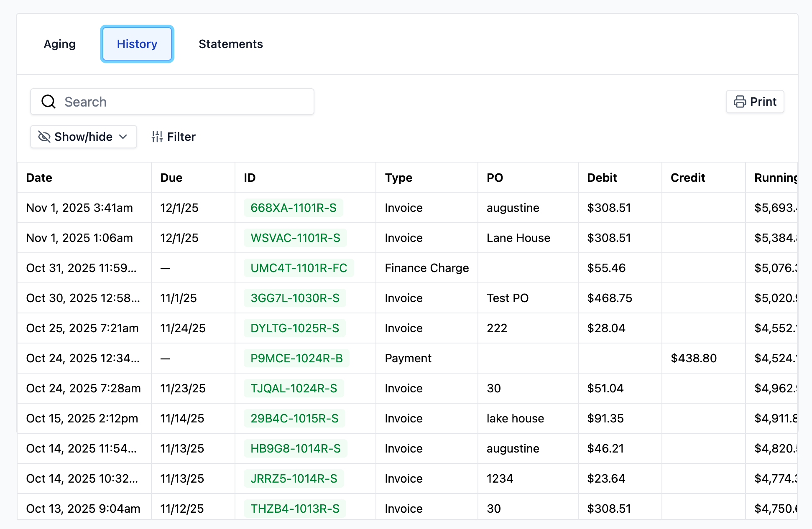Click the Credit column header
812x529 pixels.
pyautogui.click(x=687, y=178)
